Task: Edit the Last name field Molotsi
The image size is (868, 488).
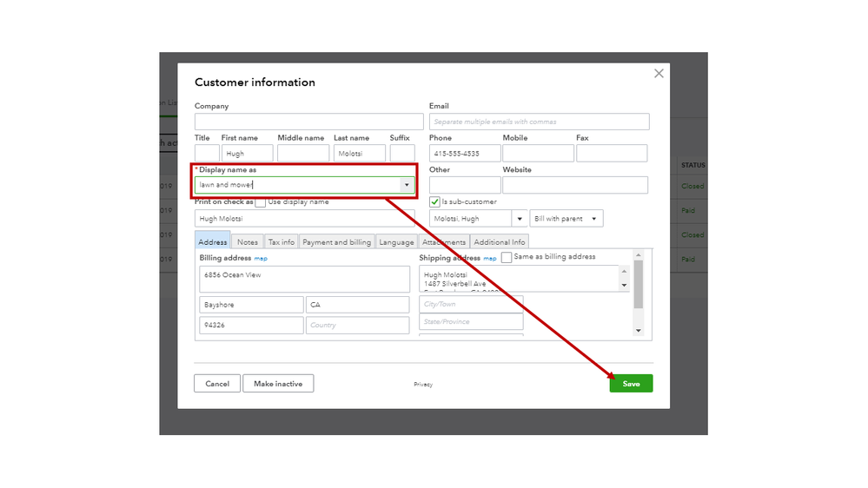Action: pyautogui.click(x=359, y=154)
